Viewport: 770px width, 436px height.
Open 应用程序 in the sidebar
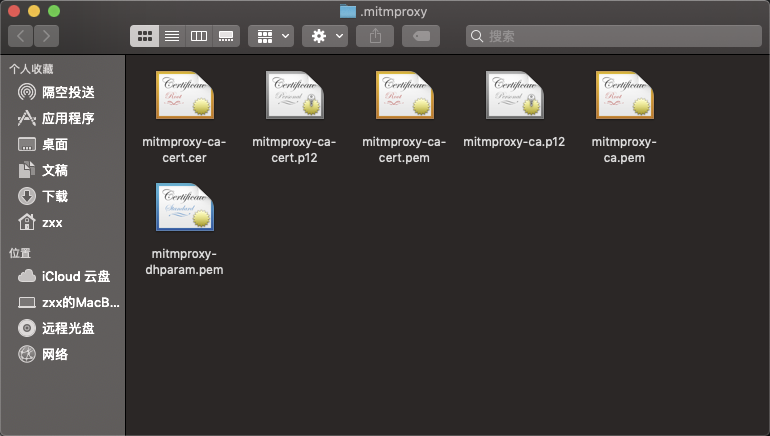(x=63, y=118)
